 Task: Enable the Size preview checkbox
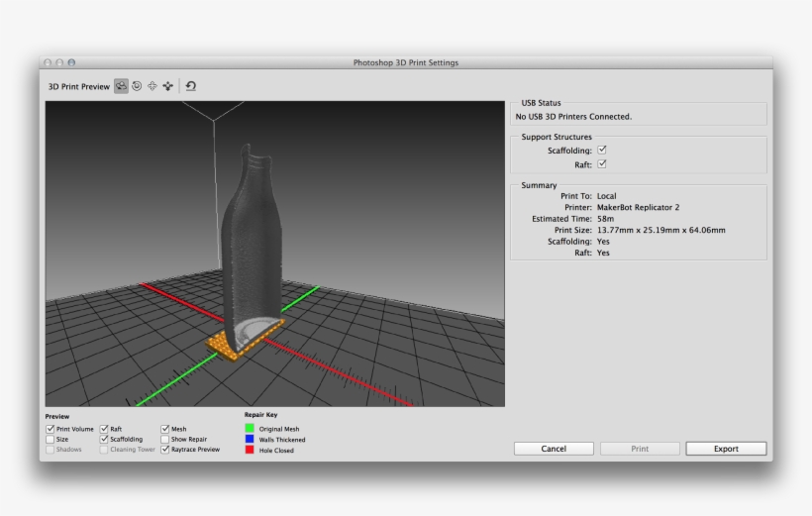[x=51, y=439]
